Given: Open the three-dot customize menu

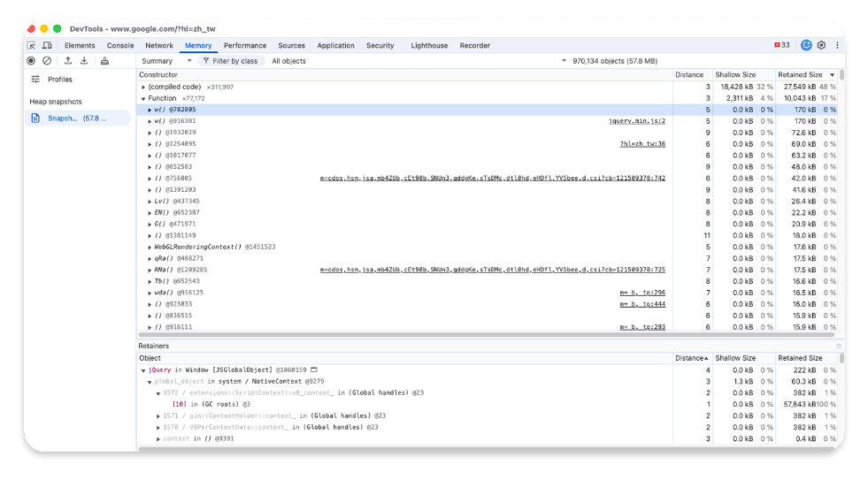Looking at the screenshot, I should tap(837, 45).
